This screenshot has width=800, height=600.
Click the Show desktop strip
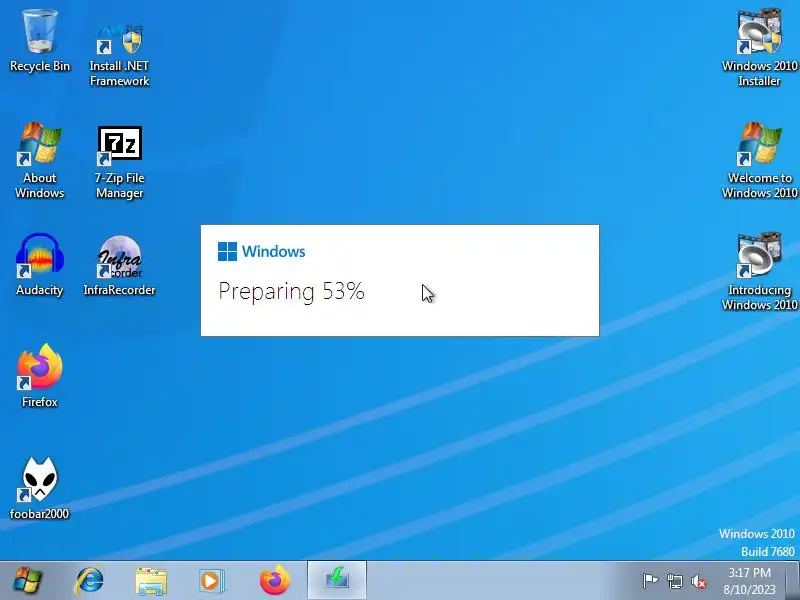click(x=793, y=581)
